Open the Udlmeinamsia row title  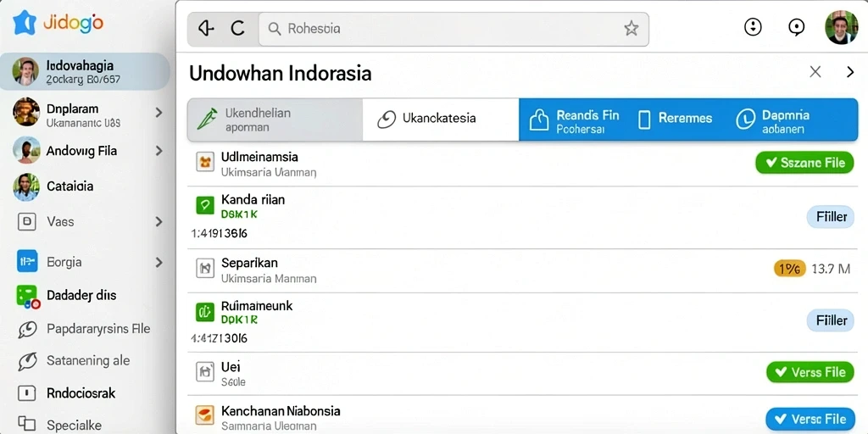[x=259, y=157]
